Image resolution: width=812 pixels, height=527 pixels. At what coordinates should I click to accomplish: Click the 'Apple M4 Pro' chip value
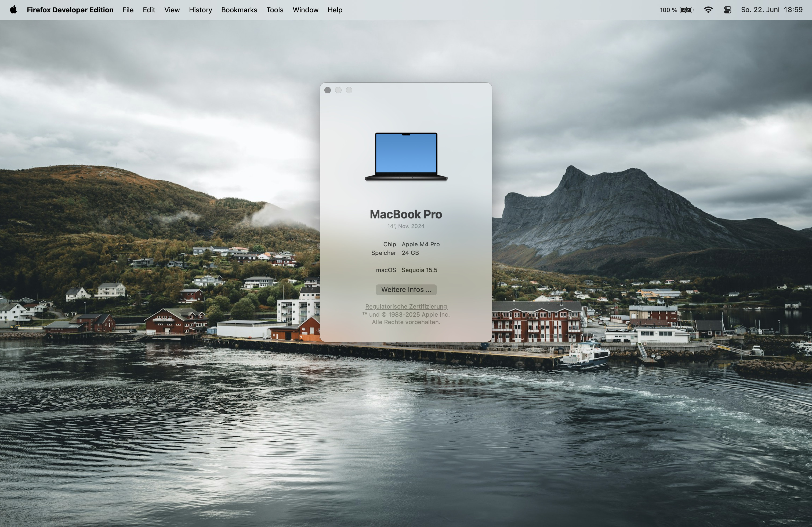[x=421, y=244]
